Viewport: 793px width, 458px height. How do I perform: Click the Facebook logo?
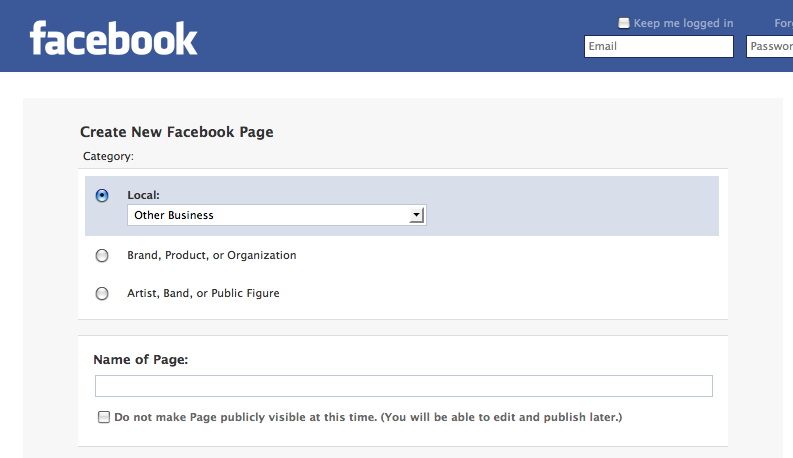114,39
